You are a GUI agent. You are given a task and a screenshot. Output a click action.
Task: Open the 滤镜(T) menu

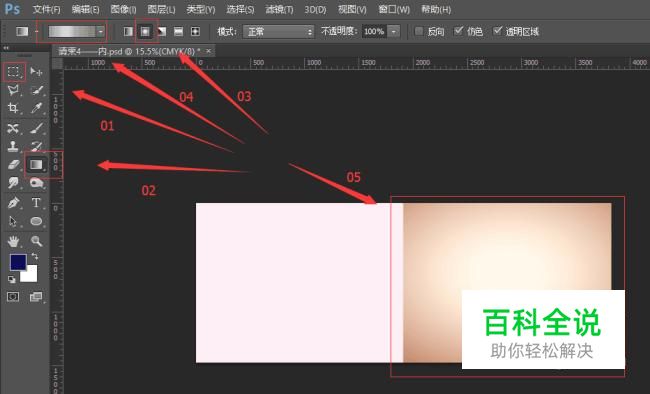279,9
